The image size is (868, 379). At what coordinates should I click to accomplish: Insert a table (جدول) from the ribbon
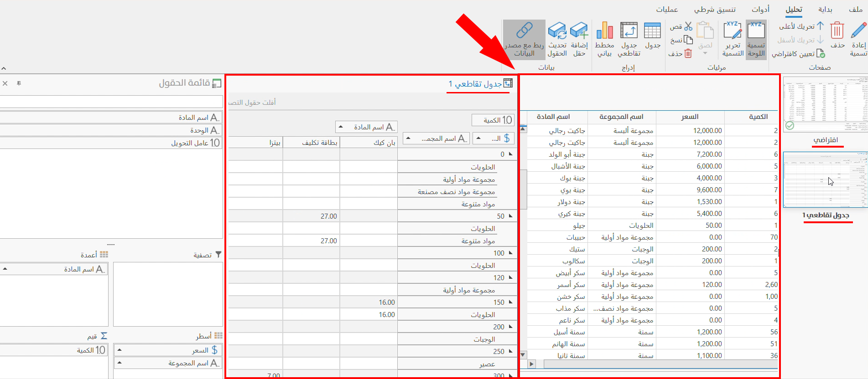click(652, 31)
